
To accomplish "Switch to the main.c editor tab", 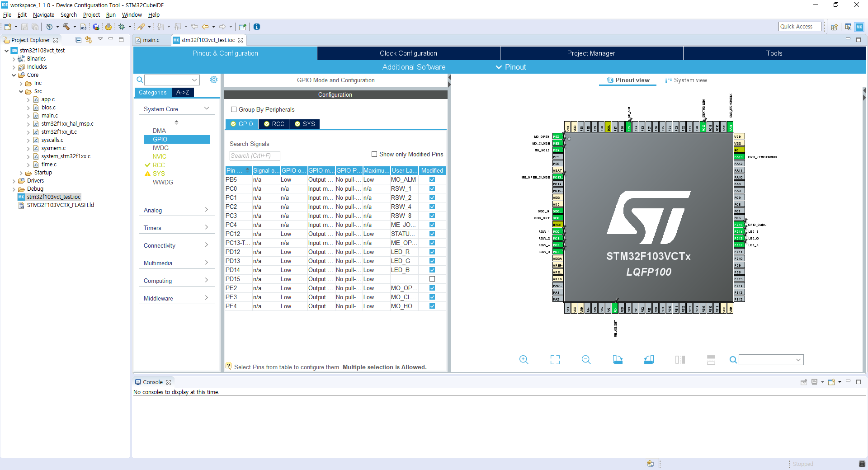I will pyautogui.click(x=151, y=40).
